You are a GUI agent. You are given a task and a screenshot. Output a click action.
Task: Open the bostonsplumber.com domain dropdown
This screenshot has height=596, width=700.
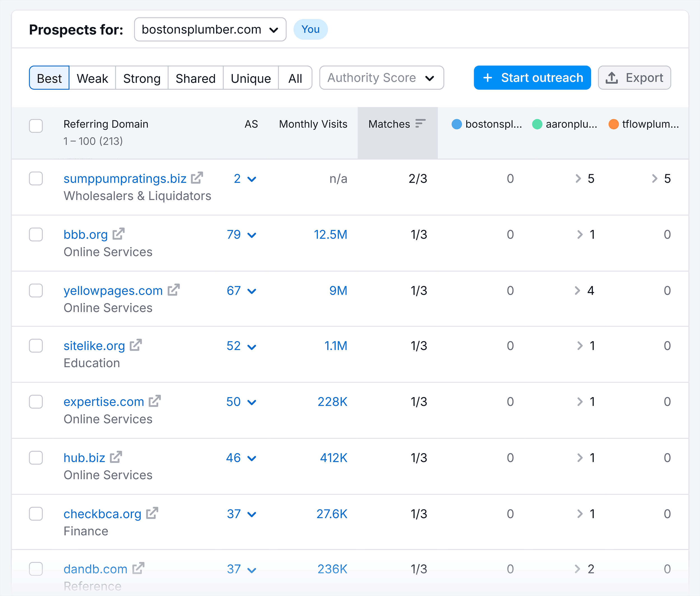pos(210,30)
